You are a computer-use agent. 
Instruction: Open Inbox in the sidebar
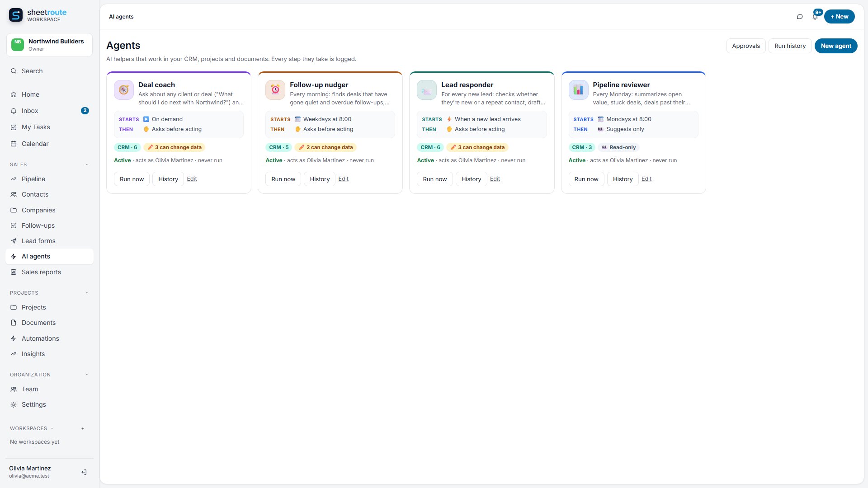pos(49,111)
